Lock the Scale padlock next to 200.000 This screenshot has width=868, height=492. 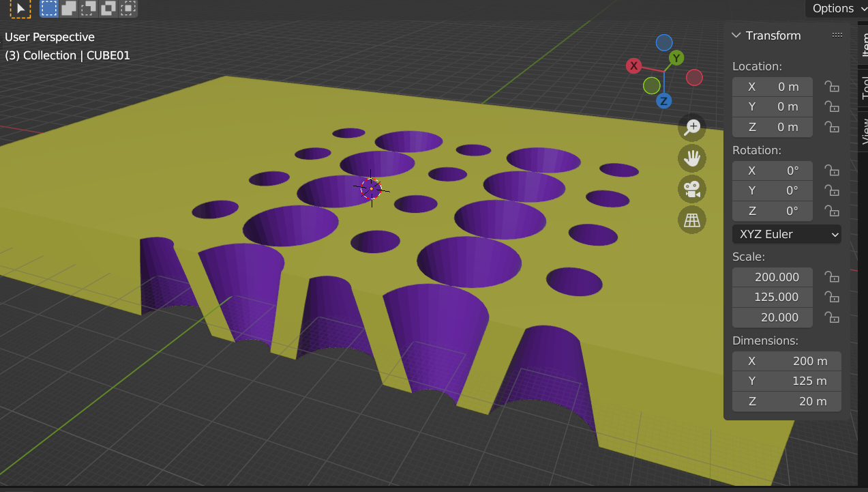[x=831, y=277]
